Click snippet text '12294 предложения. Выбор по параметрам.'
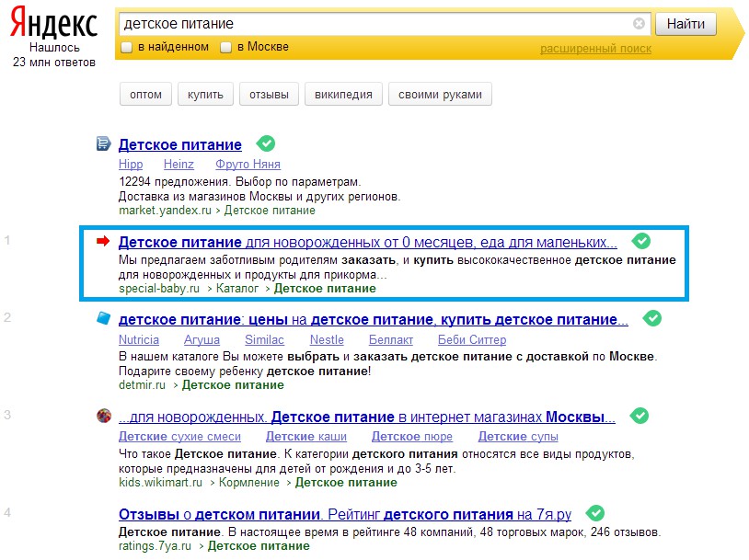Viewport: 749px width, 560px height. click(240, 182)
